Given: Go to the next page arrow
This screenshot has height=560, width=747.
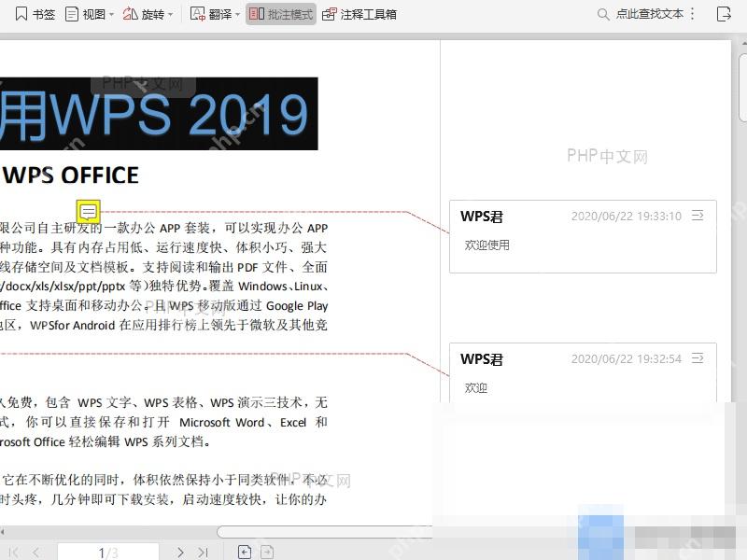Looking at the screenshot, I should [x=180, y=553].
